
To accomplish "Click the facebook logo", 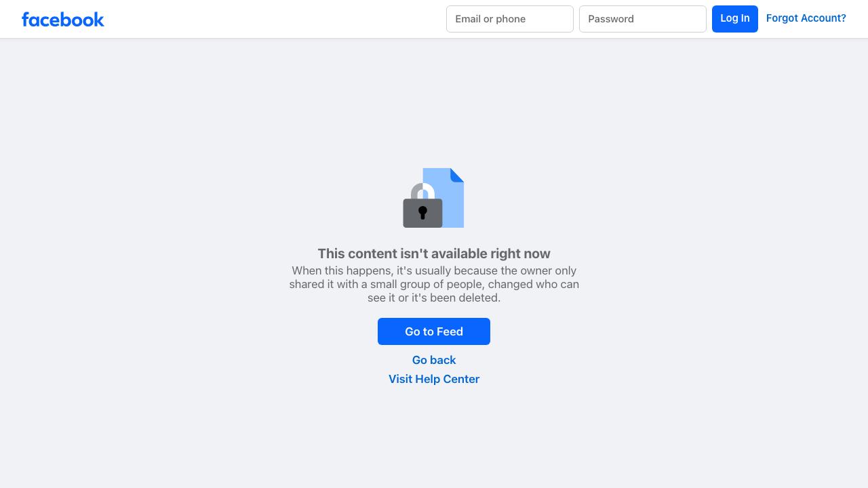I will (x=62, y=19).
